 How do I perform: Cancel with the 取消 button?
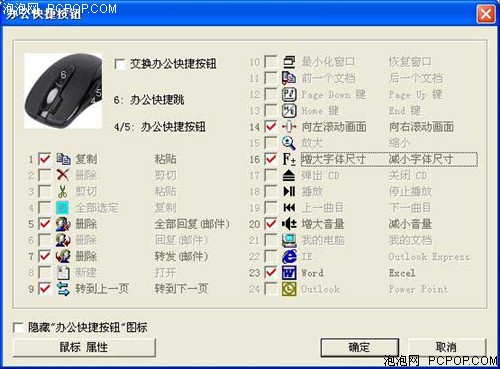click(447, 347)
